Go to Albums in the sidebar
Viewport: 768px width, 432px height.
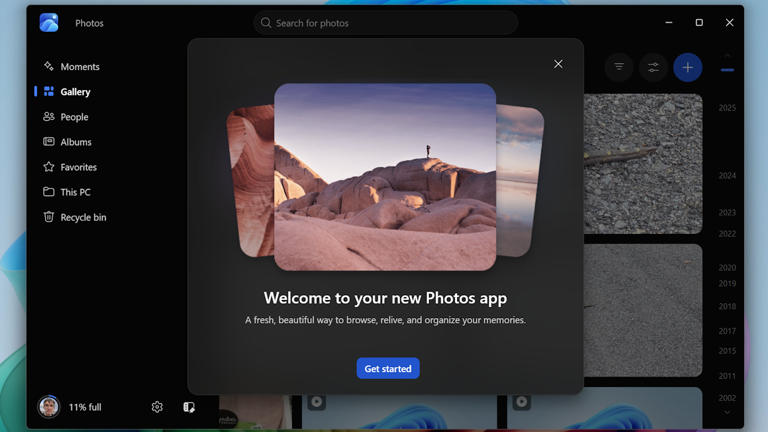(68, 142)
